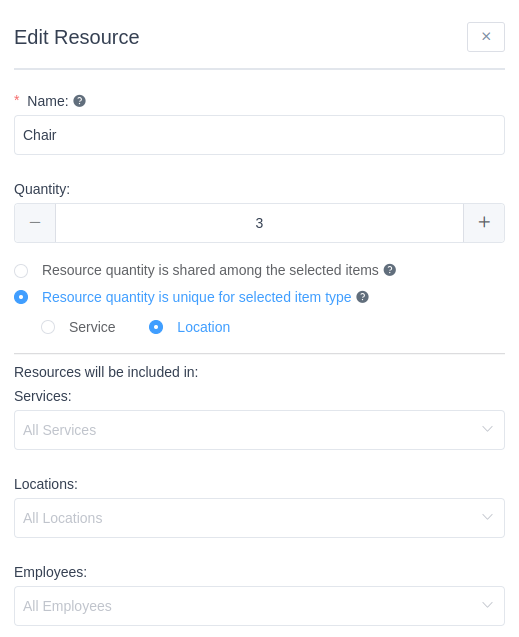The width and height of the screenshot is (519, 637).
Task: Increase quantity with the plus button
Action: [x=484, y=223]
